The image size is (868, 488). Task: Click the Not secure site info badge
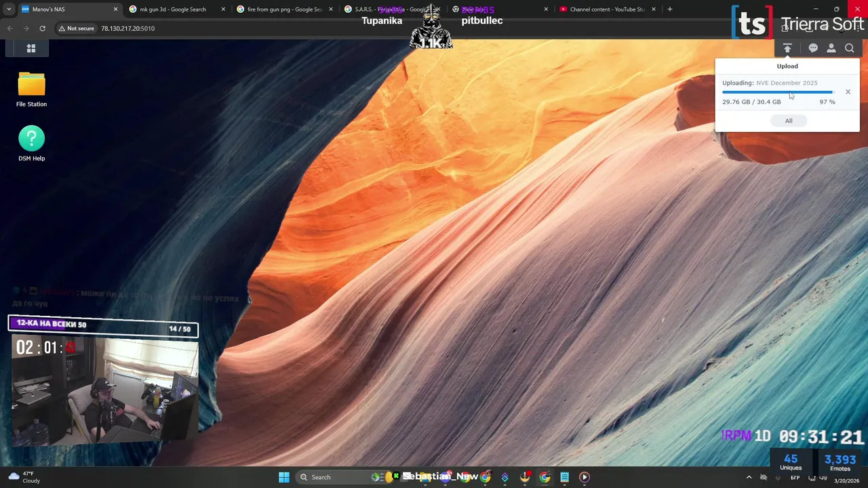[76, 28]
